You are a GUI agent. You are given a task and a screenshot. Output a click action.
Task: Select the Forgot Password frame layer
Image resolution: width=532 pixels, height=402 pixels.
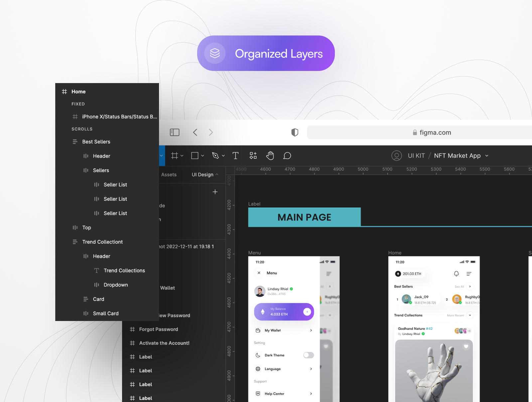[x=158, y=329]
